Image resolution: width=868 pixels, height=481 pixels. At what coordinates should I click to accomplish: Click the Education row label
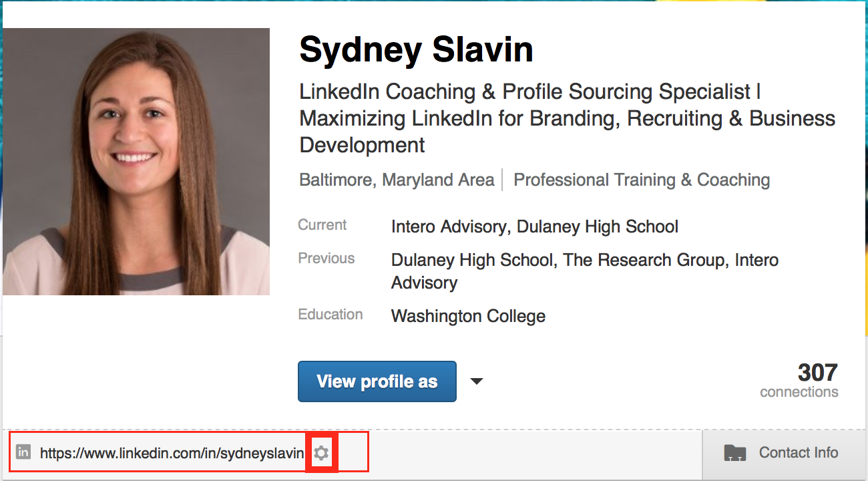[331, 315]
